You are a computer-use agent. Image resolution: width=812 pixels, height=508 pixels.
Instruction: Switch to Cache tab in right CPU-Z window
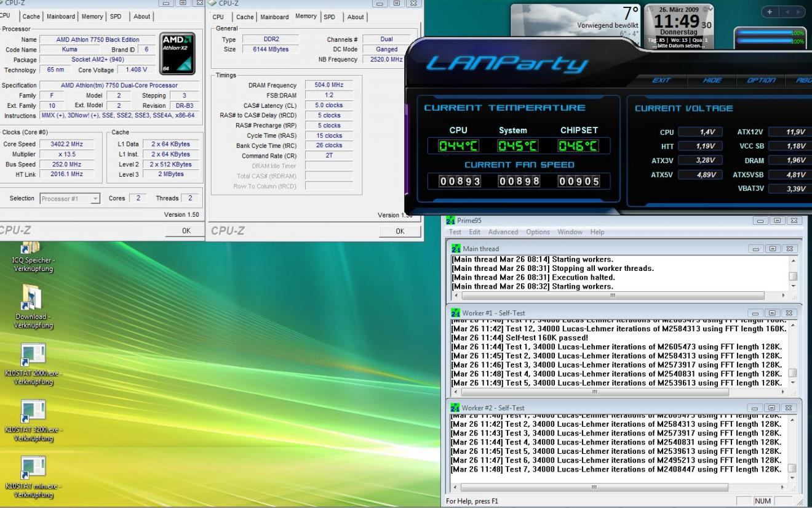click(x=245, y=17)
